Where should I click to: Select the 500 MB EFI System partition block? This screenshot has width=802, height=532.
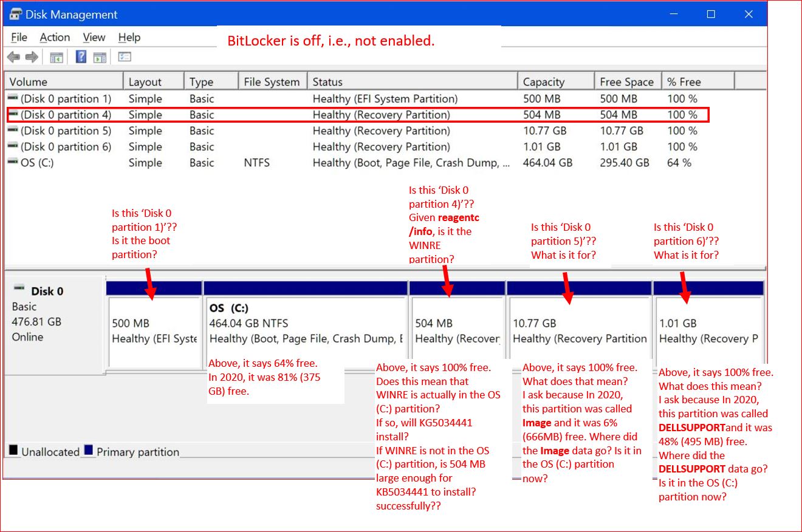(154, 331)
